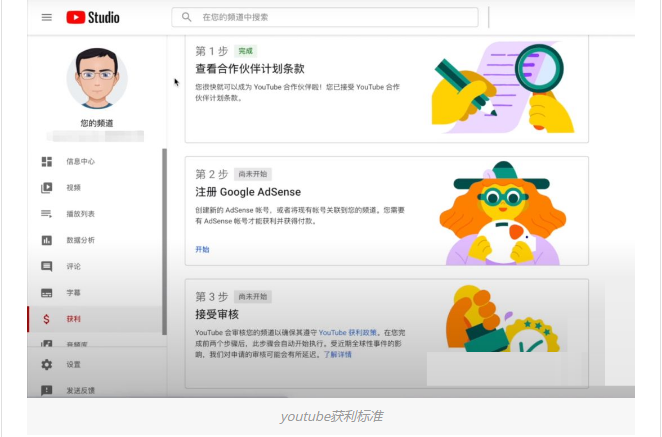Click the 尚未开始 badge on step 2
This screenshot has width=662, height=437.
point(252,174)
